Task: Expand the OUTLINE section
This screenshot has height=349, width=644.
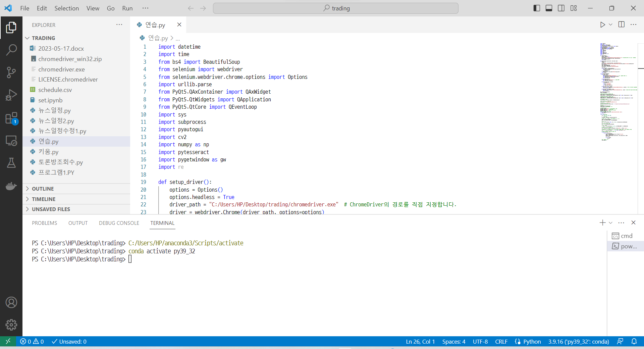Action: [43, 189]
